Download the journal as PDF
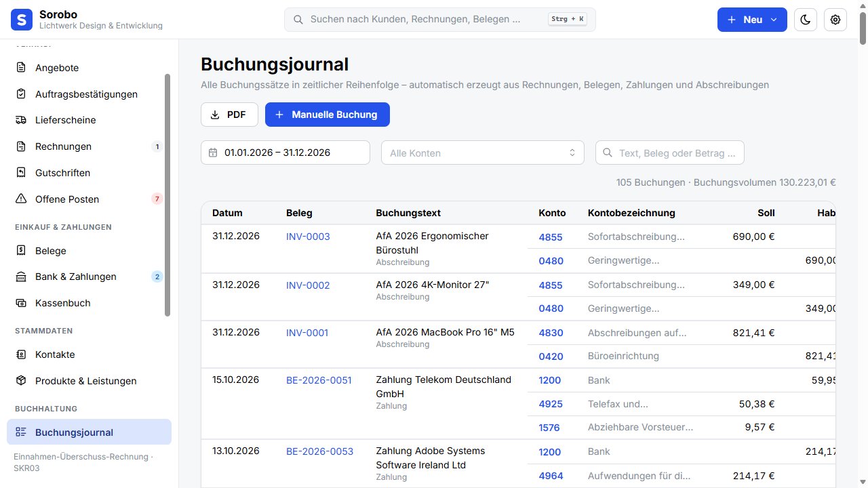 pos(229,115)
